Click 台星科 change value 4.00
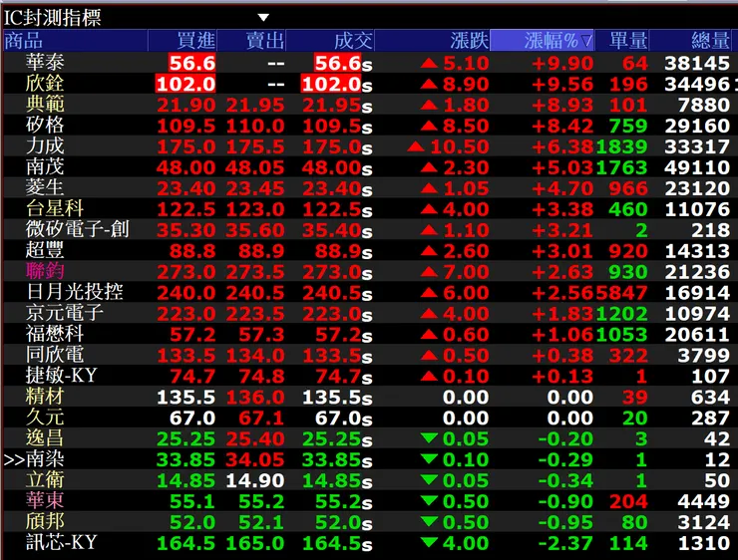The image size is (738, 560). click(466, 209)
